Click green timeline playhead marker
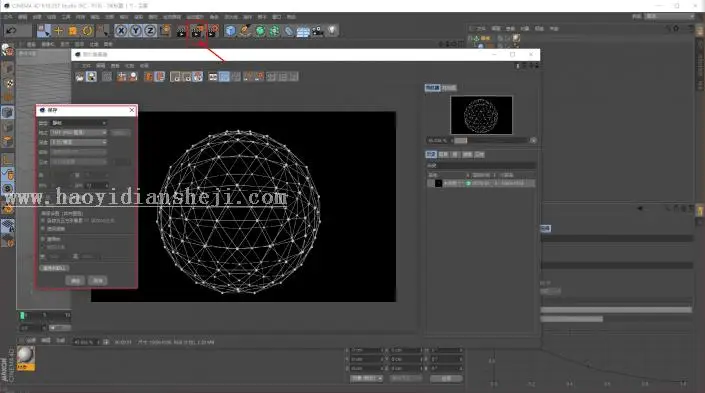The image size is (705, 393). [22, 316]
